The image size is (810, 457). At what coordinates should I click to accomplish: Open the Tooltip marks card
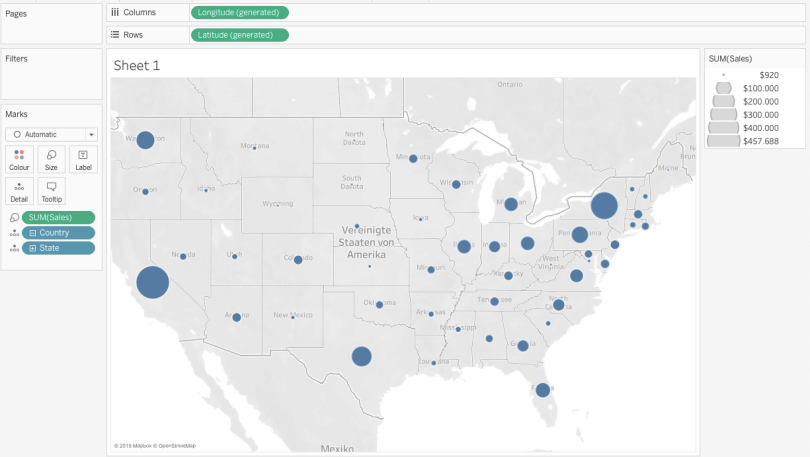(x=51, y=191)
